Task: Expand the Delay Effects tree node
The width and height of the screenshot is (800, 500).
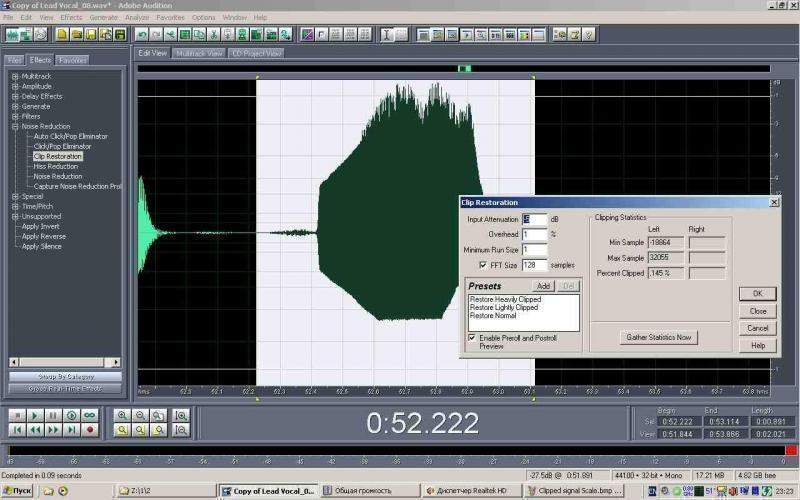Action: [x=15, y=96]
